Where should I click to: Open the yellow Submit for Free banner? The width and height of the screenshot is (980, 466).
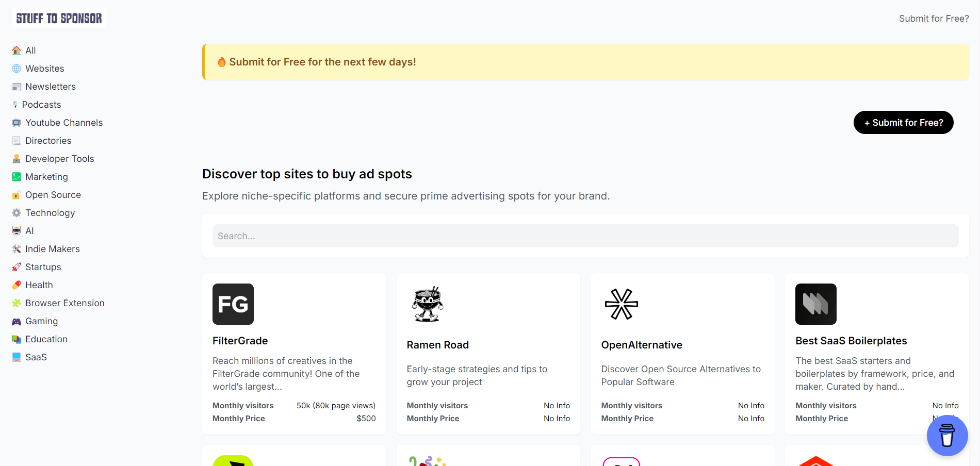click(x=322, y=62)
